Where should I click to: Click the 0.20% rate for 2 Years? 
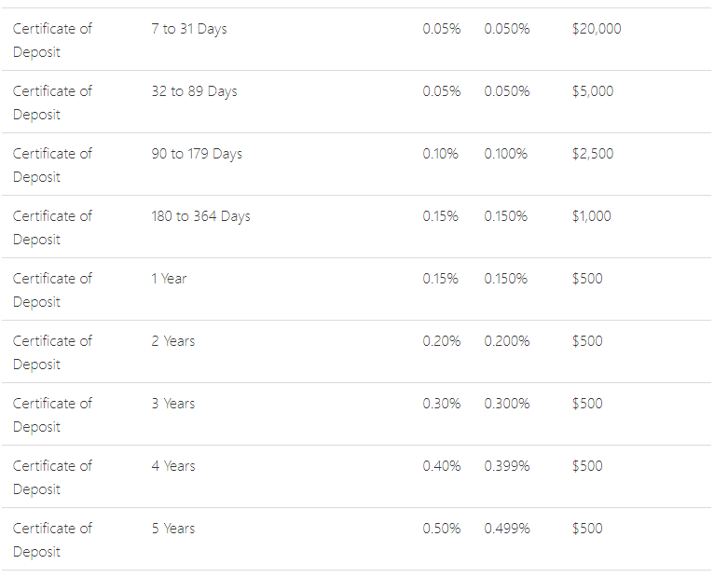[x=442, y=341]
